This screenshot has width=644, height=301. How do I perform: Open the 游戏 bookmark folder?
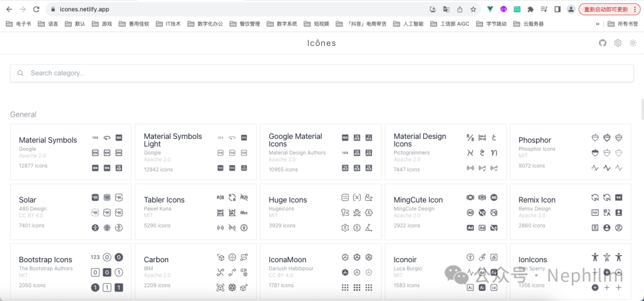coord(102,24)
